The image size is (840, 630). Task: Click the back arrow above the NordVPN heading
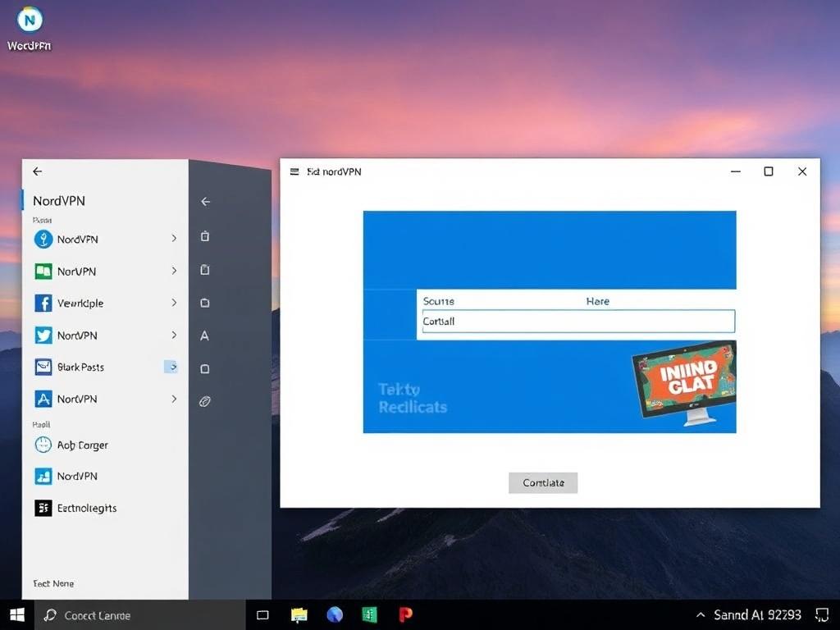tap(37, 171)
